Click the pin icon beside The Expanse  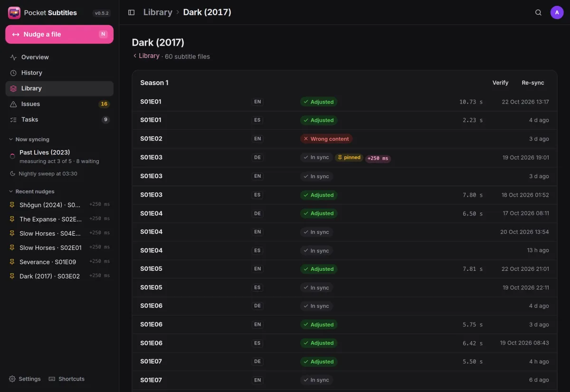coord(12,219)
